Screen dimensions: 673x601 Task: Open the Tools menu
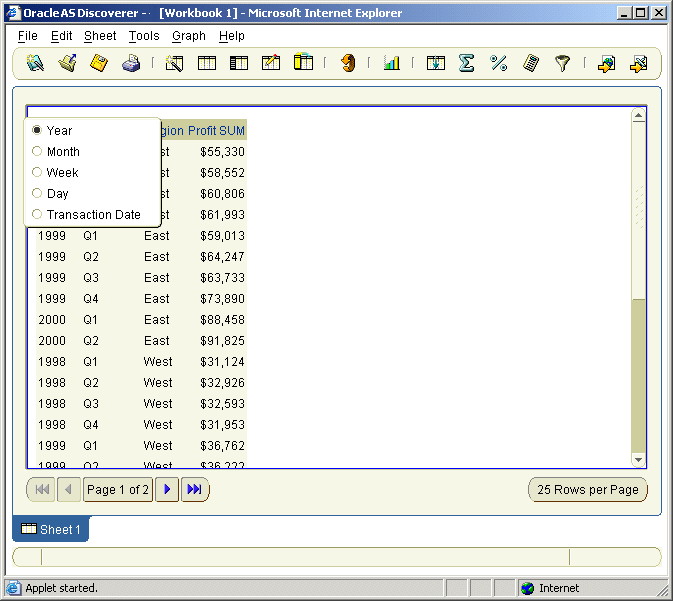pyautogui.click(x=144, y=36)
